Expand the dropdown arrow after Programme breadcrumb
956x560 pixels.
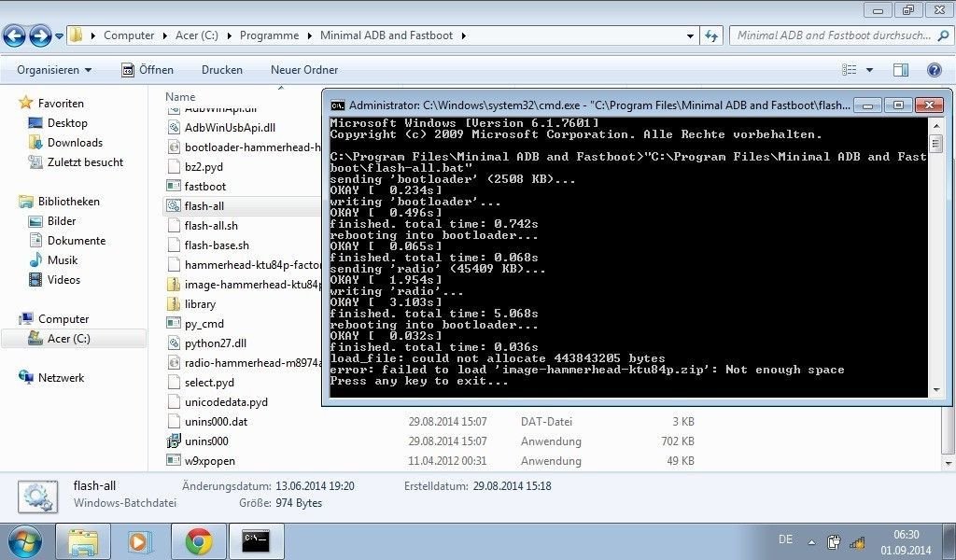(x=309, y=36)
